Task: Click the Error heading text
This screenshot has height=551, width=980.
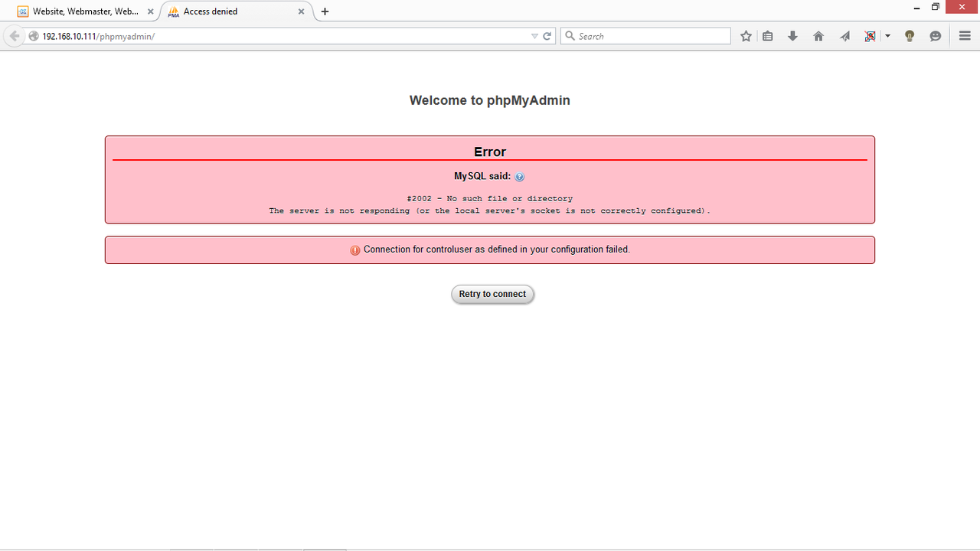Action: [x=490, y=152]
